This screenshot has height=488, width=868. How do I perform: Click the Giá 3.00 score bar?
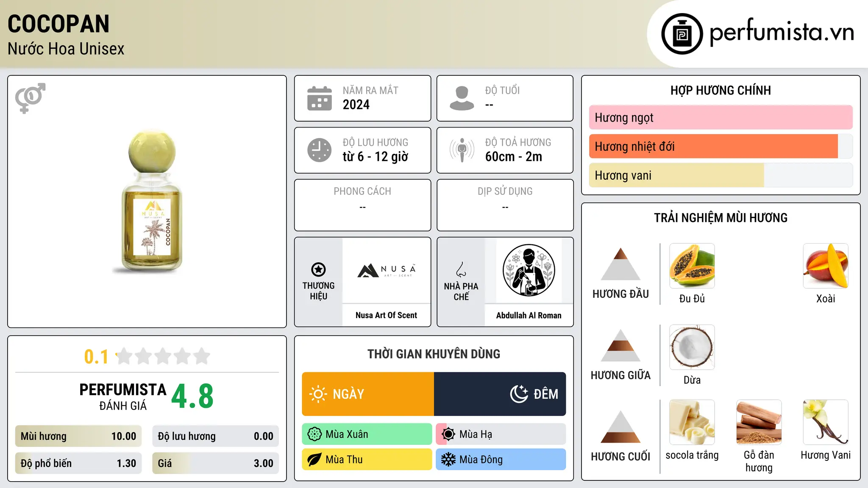216,463
